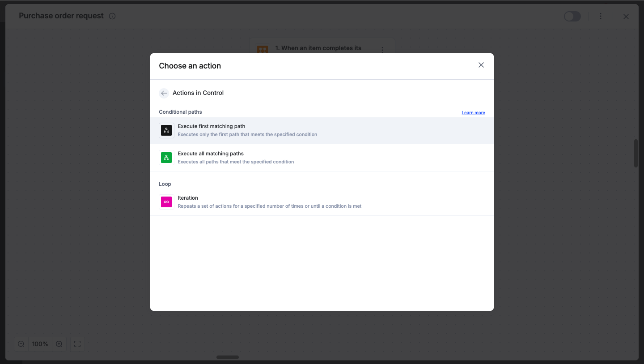Viewport: 644px width, 364px height.
Task: Click the Conditional paths heading
Action: [x=180, y=112]
